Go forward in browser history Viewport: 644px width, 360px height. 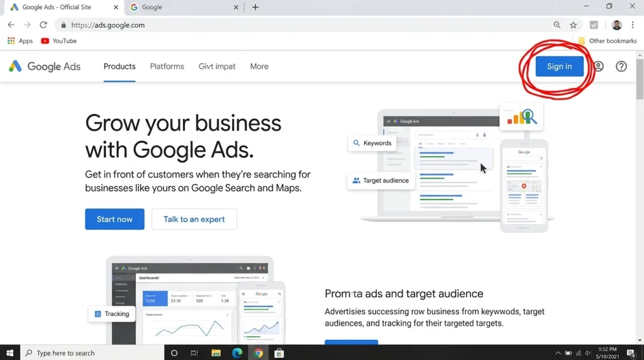pos(27,25)
